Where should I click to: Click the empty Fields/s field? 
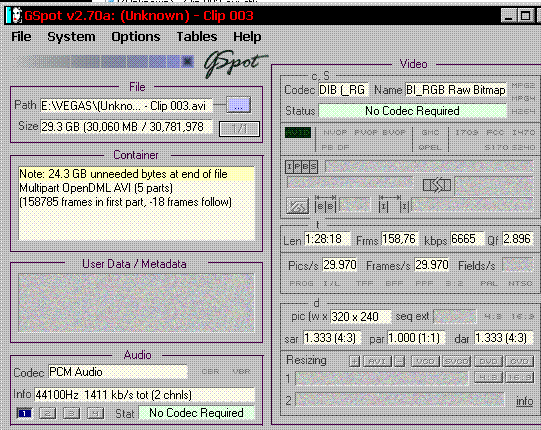click(x=518, y=265)
